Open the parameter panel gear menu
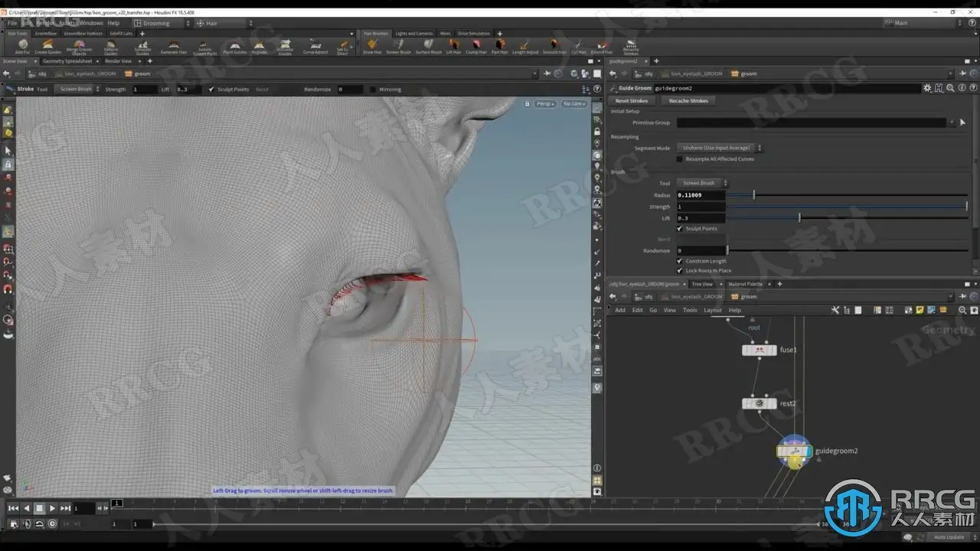The height and width of the screenshot is (551, 980). (927, 88)
